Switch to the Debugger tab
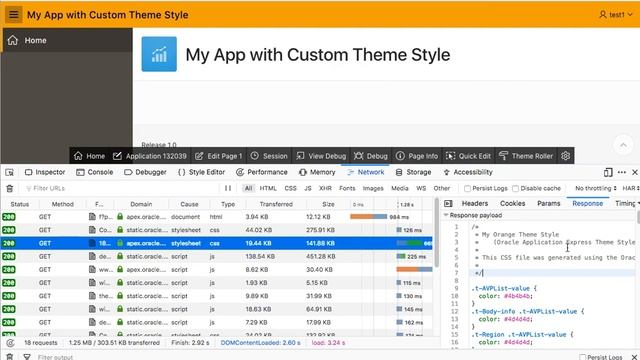The width and height of the screenshot is (640, 360). point(145,172)
